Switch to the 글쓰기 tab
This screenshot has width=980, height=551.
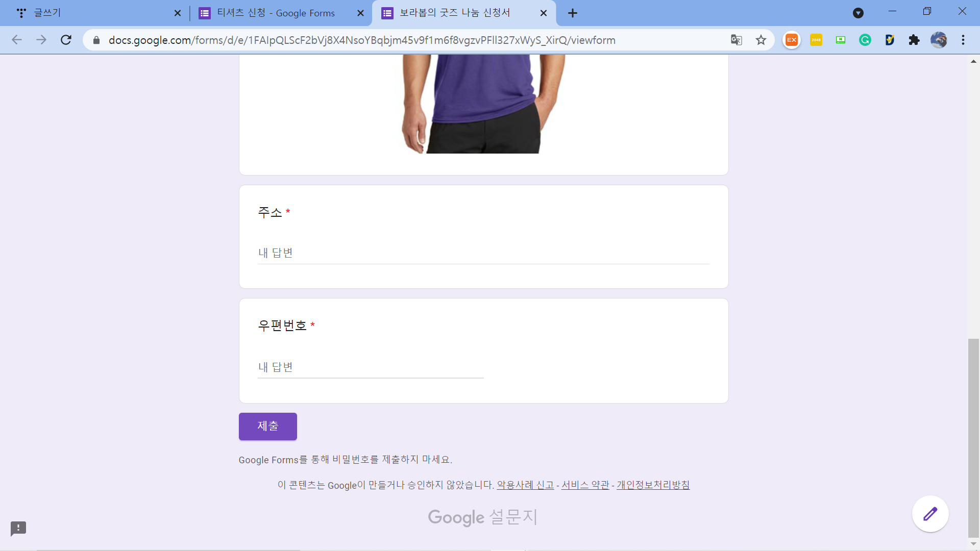tap(92, 13)
